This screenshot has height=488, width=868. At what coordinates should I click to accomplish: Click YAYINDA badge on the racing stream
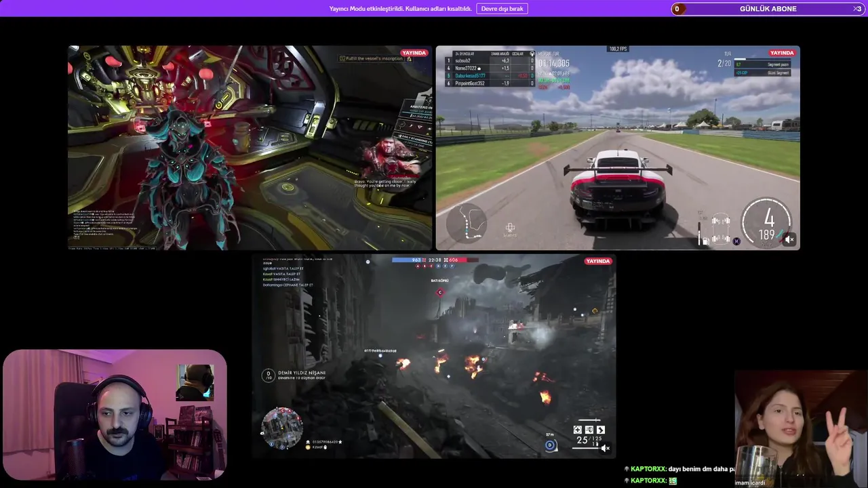click(x=781, y=53)
